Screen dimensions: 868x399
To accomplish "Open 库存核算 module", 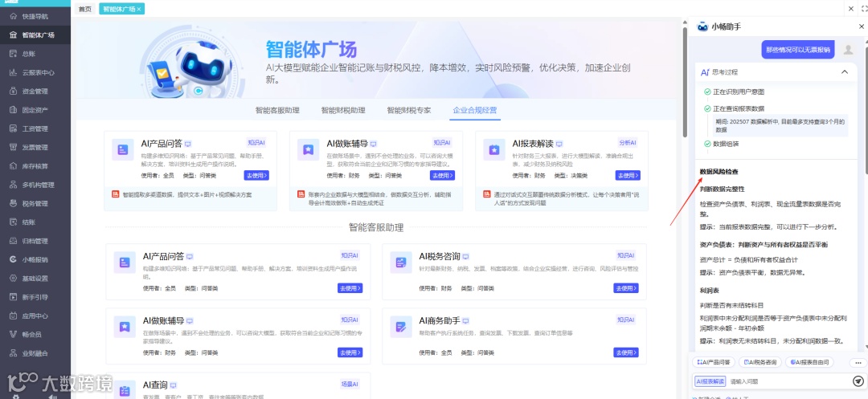I will point(35,166).
